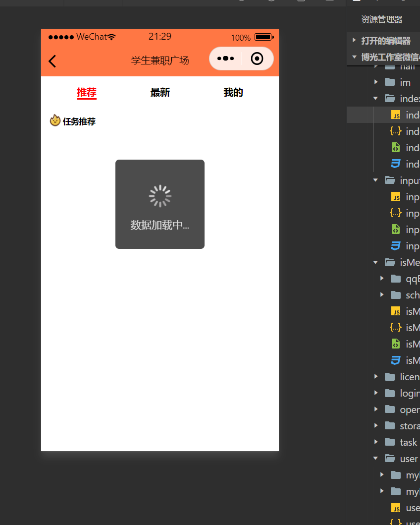Viewport: 420px width, 525px height.
Task: Click the circular exit icon in the capsule
Action: (257, 58)
